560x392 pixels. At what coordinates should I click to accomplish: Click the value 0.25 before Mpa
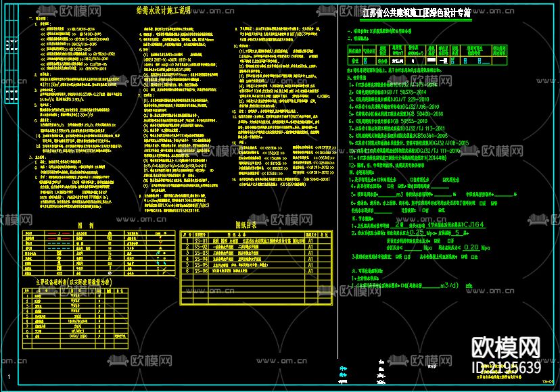[x=417, y=232]
